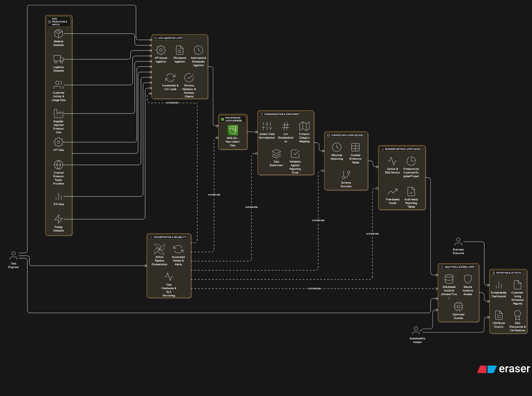Viewport: 532px width, 396px height.
Task: Select the Airflow Pipeline Orchestration pinwheel icon
Action: 159,249
